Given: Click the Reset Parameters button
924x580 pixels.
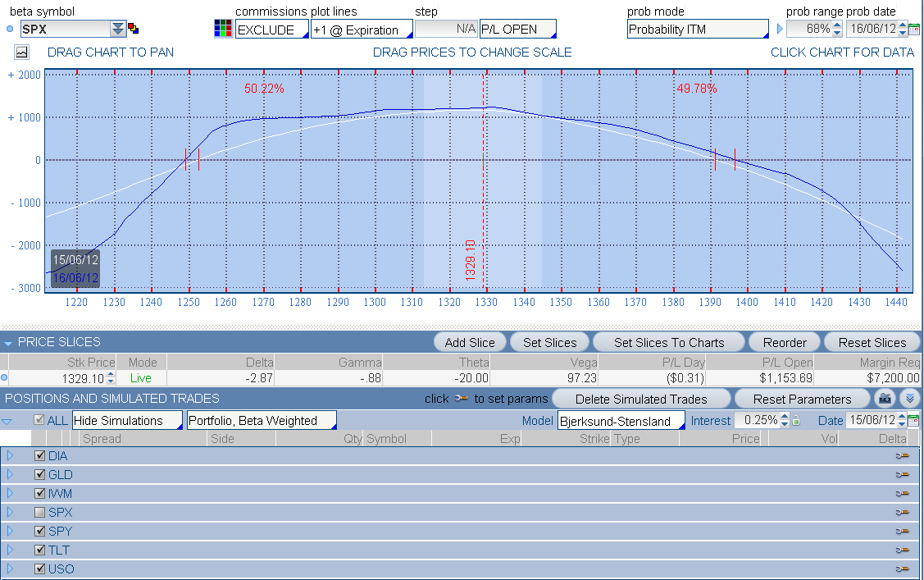Looking at the screenshot, I should pyautogui.click(x=802, y=399).
